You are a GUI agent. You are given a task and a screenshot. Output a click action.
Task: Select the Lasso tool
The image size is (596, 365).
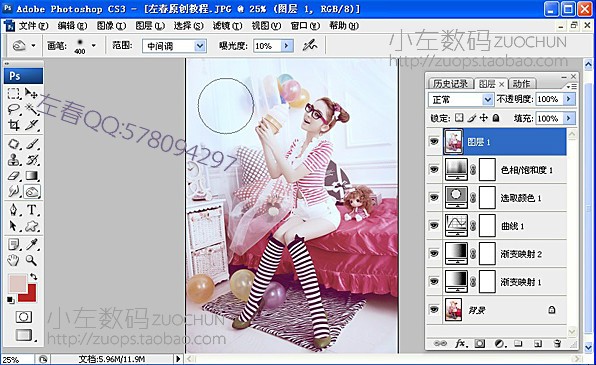[14, 110]
